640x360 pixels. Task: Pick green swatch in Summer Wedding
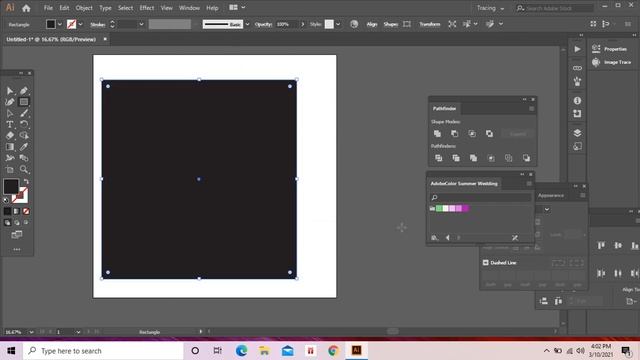click(439, 209)
